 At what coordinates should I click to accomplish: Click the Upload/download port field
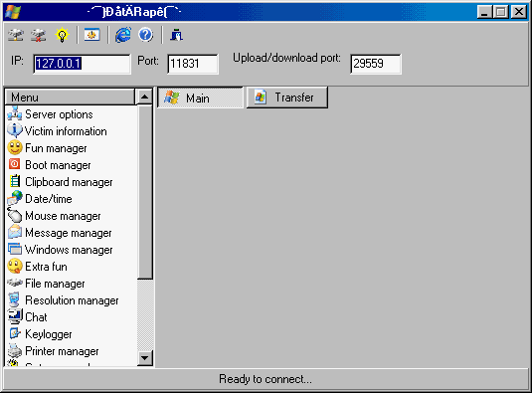tap(376, 64)
